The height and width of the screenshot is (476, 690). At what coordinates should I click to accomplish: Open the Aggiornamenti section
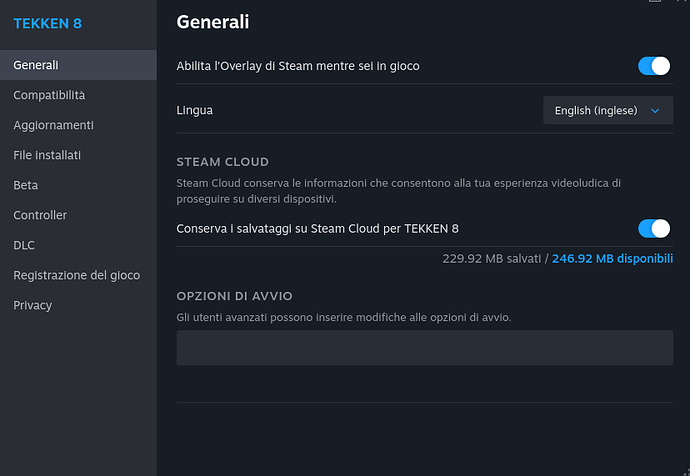click(78, 125)
